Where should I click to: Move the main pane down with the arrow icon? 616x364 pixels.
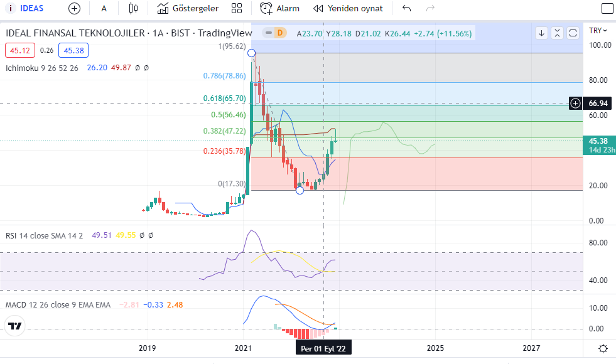pyautogui.click(x=541, y=33)
